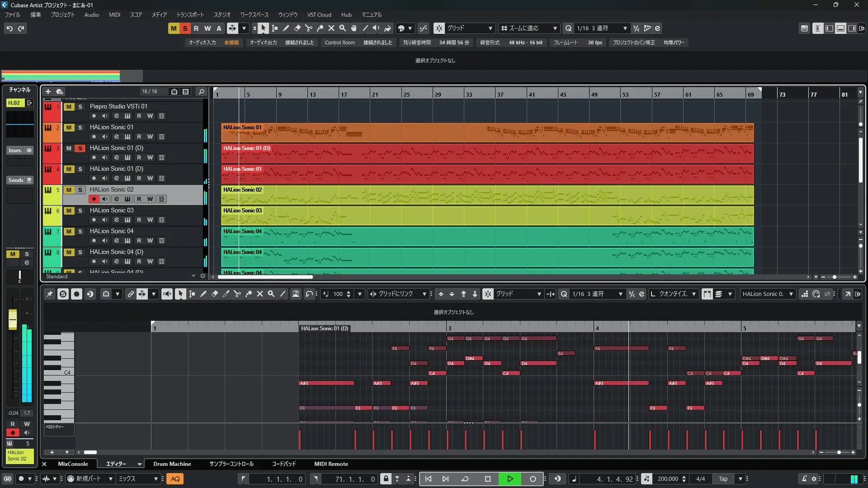Screen dimensions: 868x488
Task: Click the Undo arrow icon
Action: tap(9, 28)
